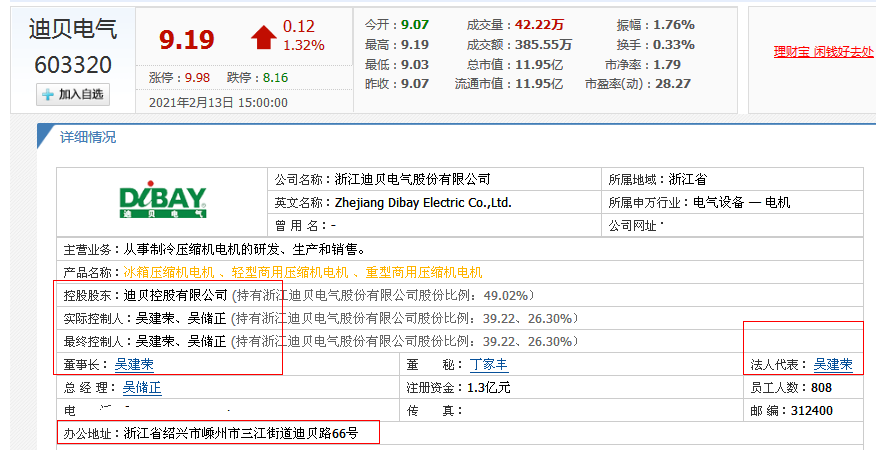Open the 理财宝 闲钱好去处 ad link

(x=823, y=52)
